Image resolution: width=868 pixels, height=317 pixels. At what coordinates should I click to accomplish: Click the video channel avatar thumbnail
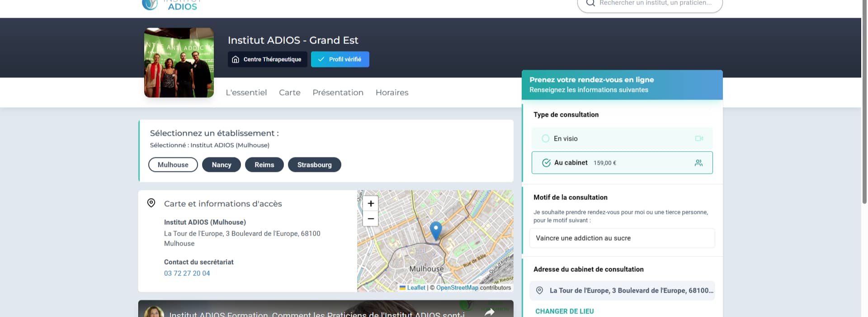154,312
